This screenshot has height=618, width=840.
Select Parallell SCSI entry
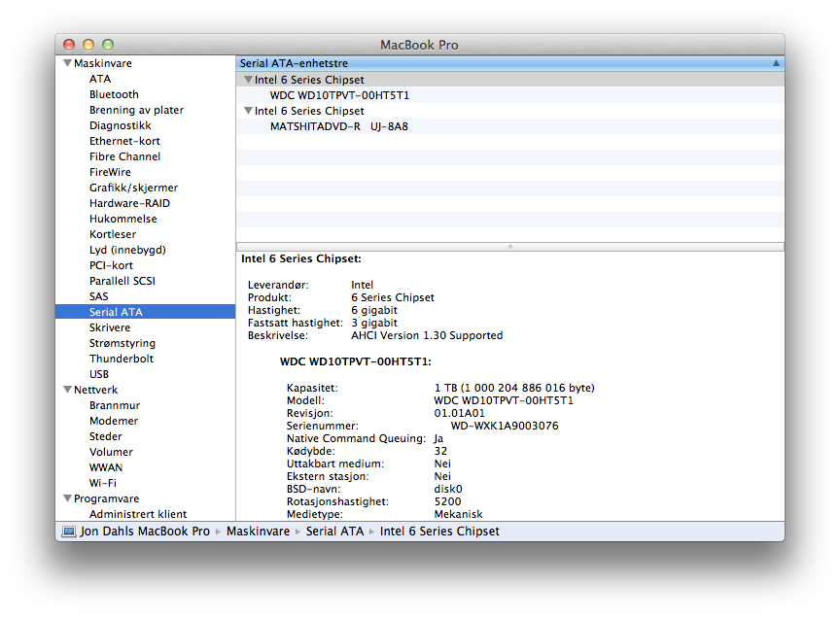(122, 281)
